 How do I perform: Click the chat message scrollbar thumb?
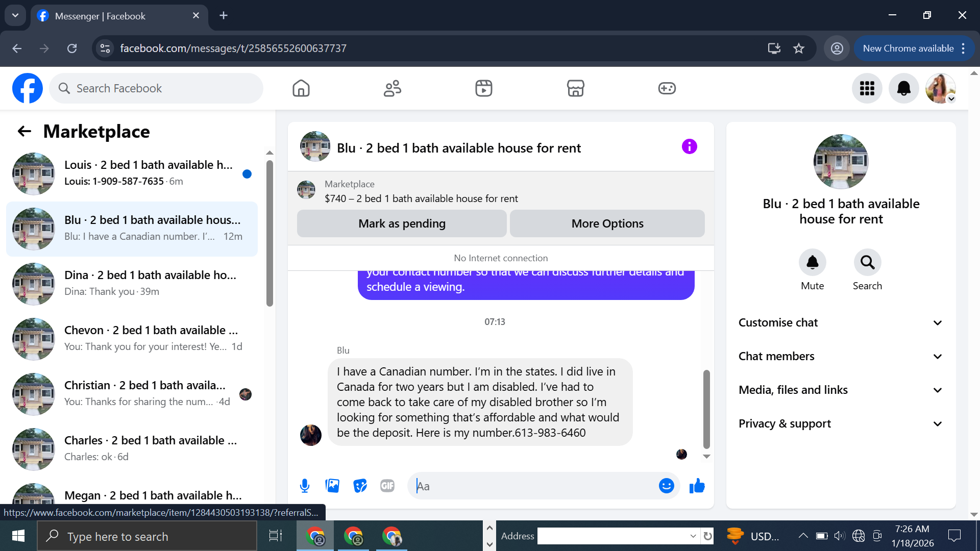(x=706, y=408)
